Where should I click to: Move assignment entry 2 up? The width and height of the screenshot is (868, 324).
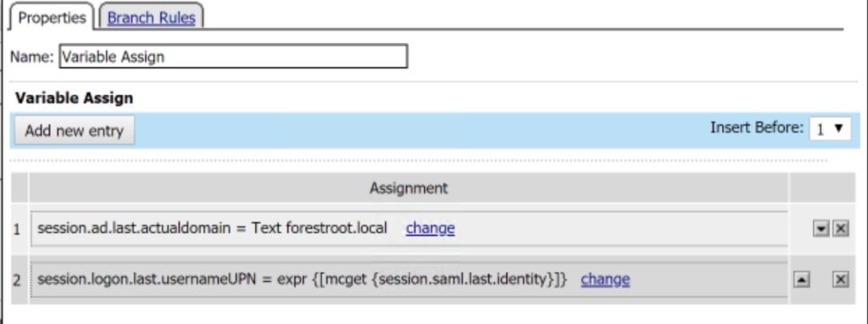point(801,280)
